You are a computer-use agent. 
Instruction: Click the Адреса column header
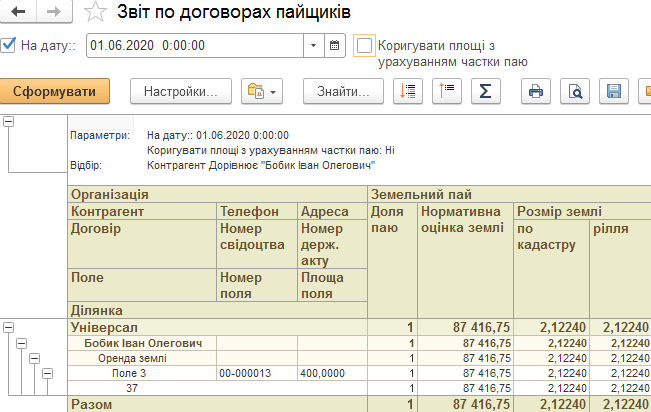(x=332, y=211)
